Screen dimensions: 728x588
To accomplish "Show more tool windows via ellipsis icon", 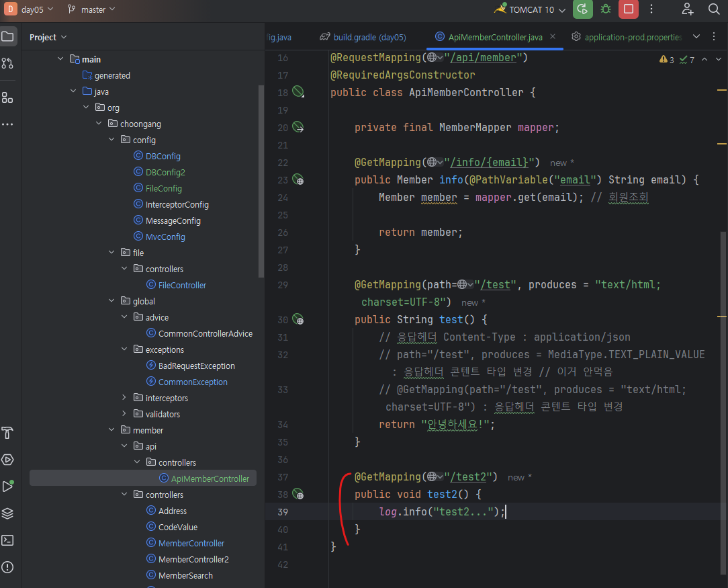I will pyautogui.click(x=7, y=124).
